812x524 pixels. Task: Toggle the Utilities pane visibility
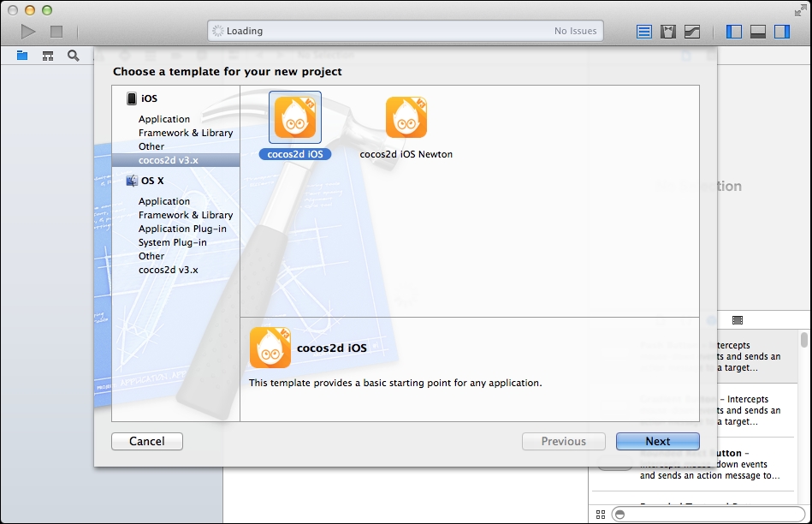pos(782,32)
